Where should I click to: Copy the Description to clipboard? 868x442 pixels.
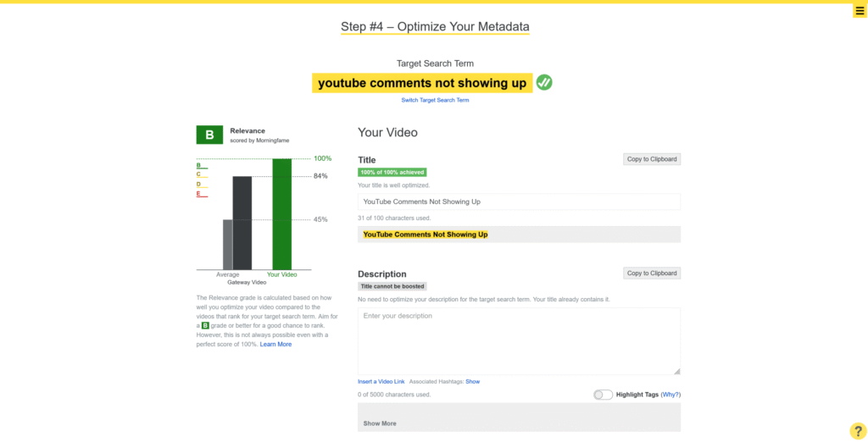651,273
